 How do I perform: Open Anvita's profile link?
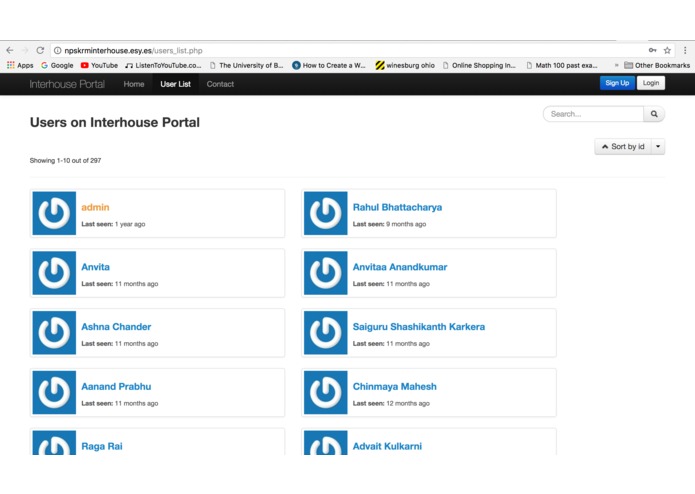click(95, 267)
